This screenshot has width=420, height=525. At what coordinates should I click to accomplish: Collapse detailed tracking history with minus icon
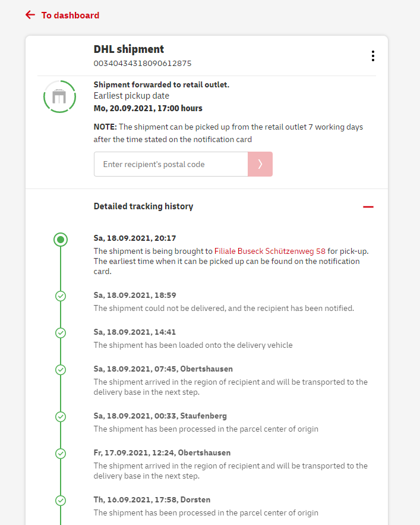[x=368, y=207]
